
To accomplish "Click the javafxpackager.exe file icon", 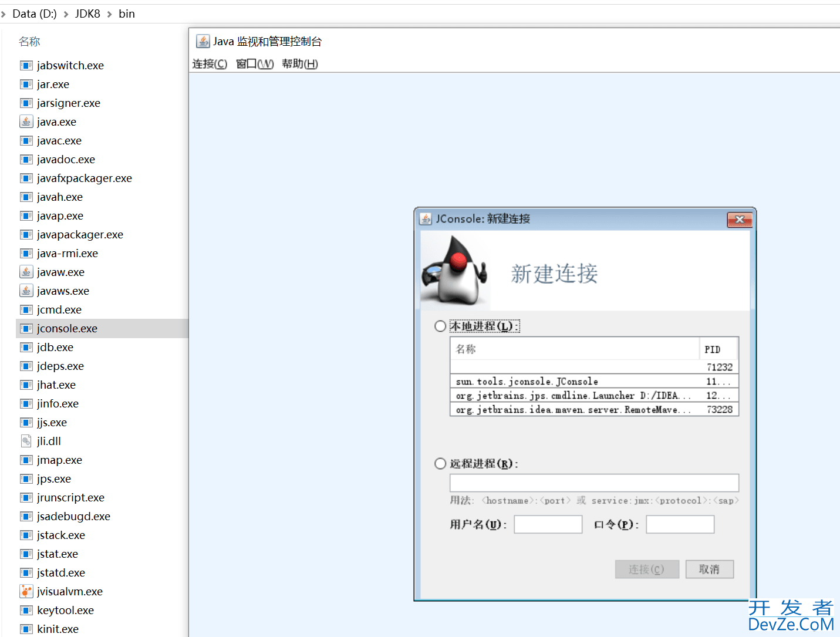I will [x=26, y=178].
